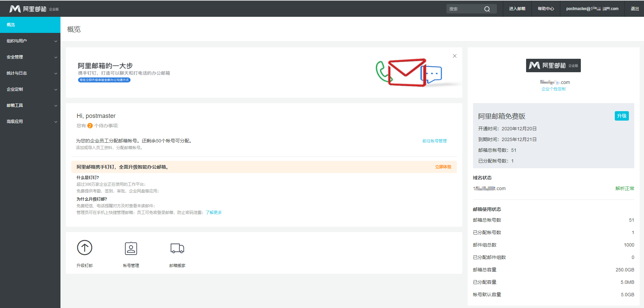
Task: Click the Alimail logo in the header
Action: coord(34,9)
